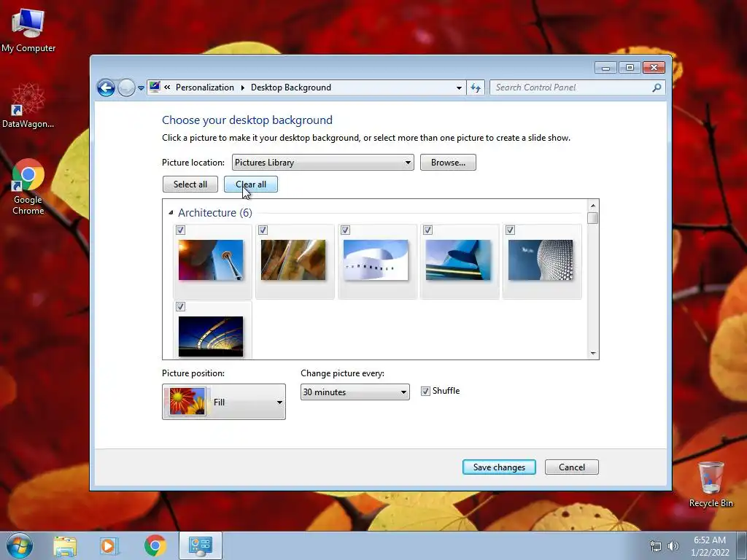Open Chrome from the taskbar

155,545
